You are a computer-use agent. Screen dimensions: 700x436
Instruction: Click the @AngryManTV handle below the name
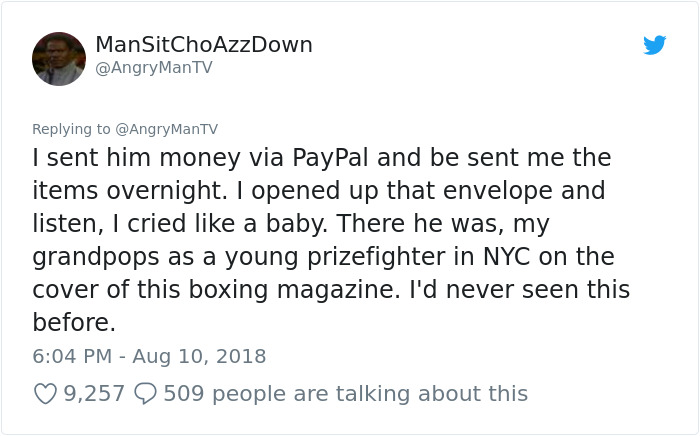click(x=153, y=68)
